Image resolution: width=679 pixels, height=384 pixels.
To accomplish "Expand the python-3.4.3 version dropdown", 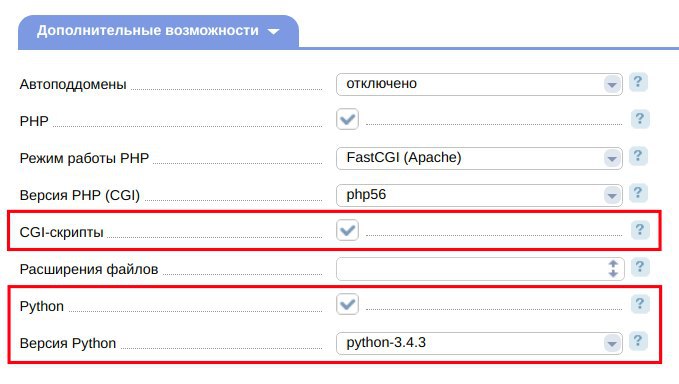I will (x=479, y=343).
